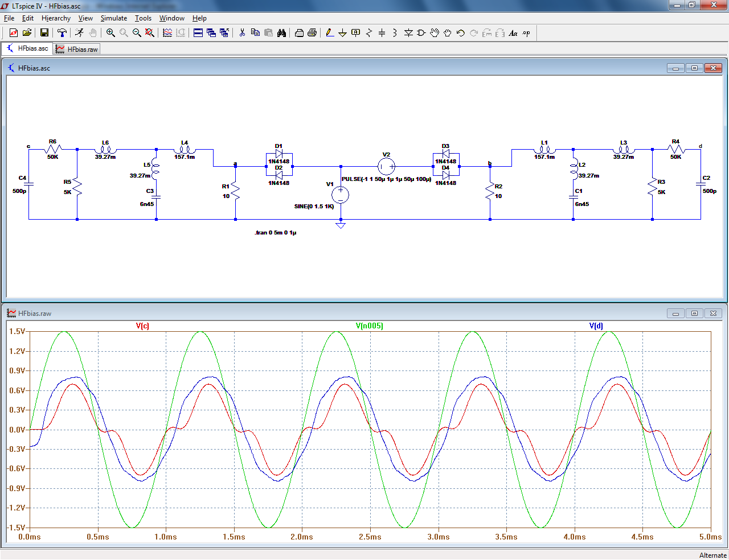
Task: Click the V(c) trace label
Action: 142,326
